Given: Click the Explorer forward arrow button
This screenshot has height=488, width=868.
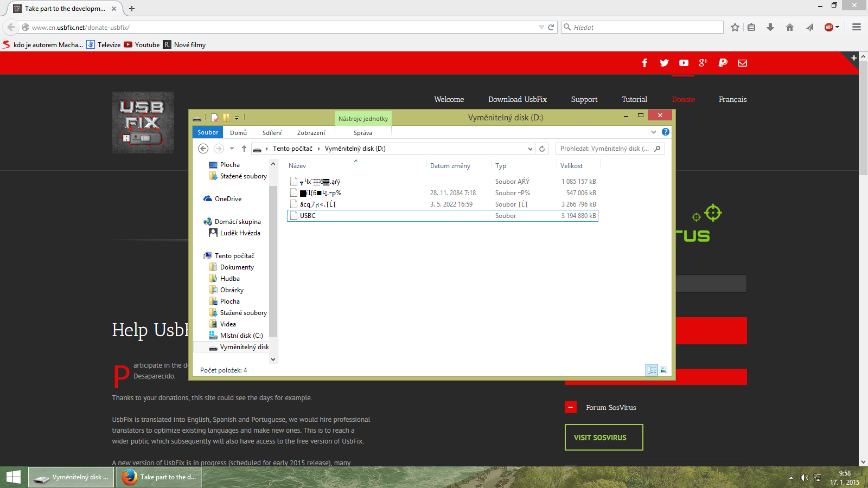Looking at the screenshot, I should click(x=219, y=149).
